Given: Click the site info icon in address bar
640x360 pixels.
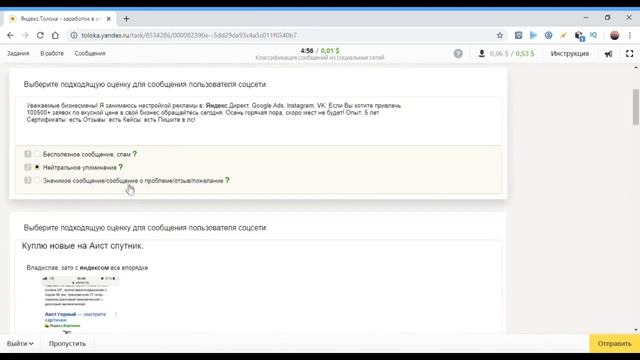Looking at the screenshot, I should pyautogui.click(x=74, y=36).
